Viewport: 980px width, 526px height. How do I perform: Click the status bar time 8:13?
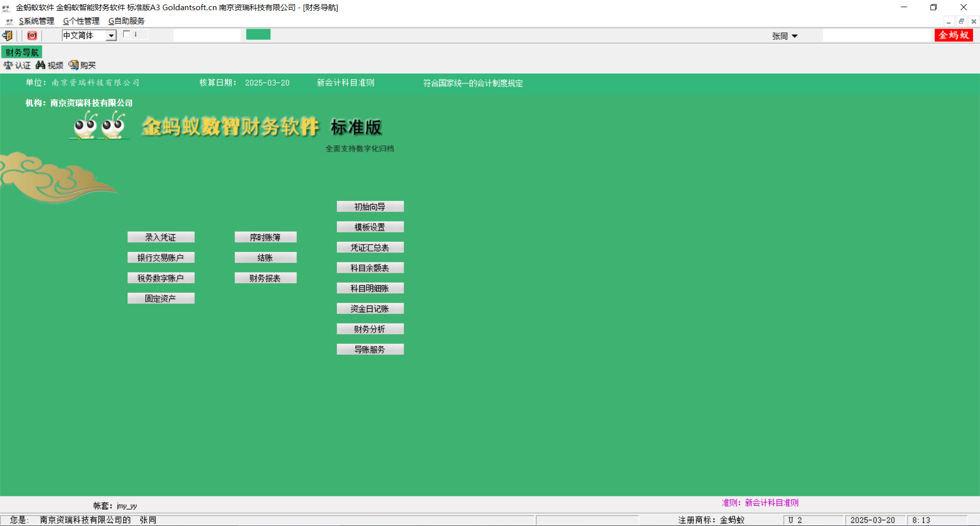click(x=921, y=520)
